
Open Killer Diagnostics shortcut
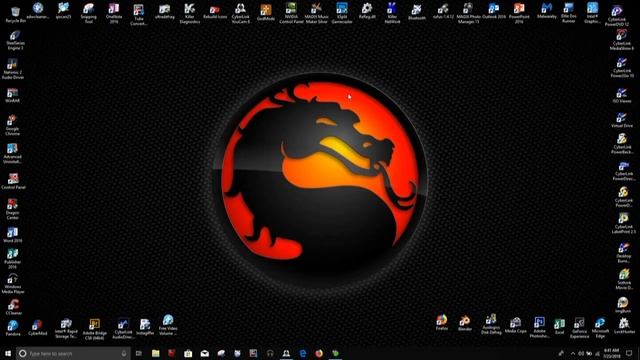pos(190,13)
